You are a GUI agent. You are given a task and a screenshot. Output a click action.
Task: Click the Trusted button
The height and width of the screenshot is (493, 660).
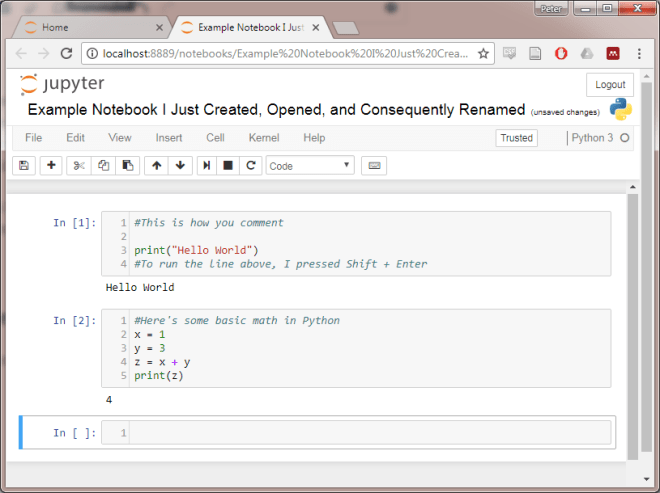[516, 138]
